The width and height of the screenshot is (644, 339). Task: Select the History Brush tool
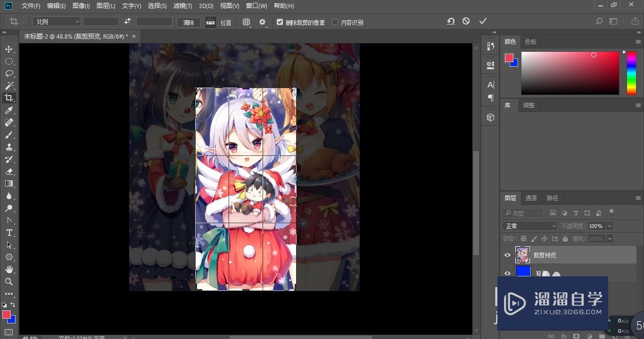point(9,159)
